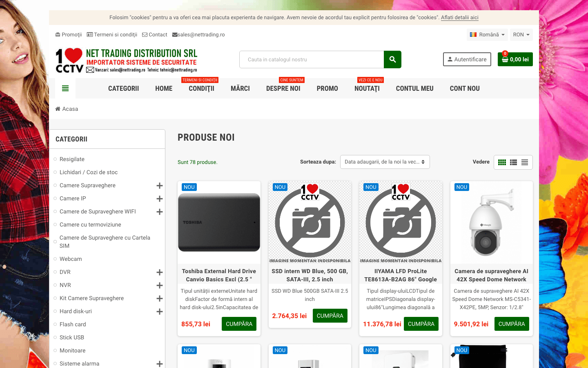The image size is (588, 368).
Task: Buy the AI 42X Speed Dome camera
Action: coord(512,324)
